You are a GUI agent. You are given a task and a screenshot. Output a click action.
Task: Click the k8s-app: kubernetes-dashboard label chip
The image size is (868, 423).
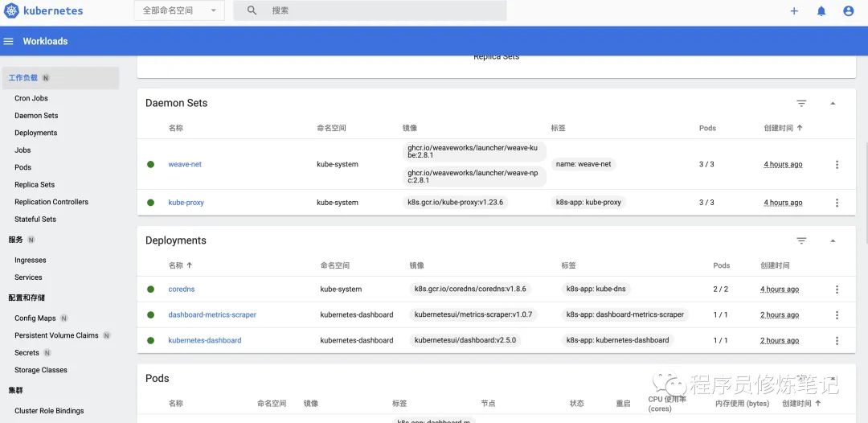point(617,340)
